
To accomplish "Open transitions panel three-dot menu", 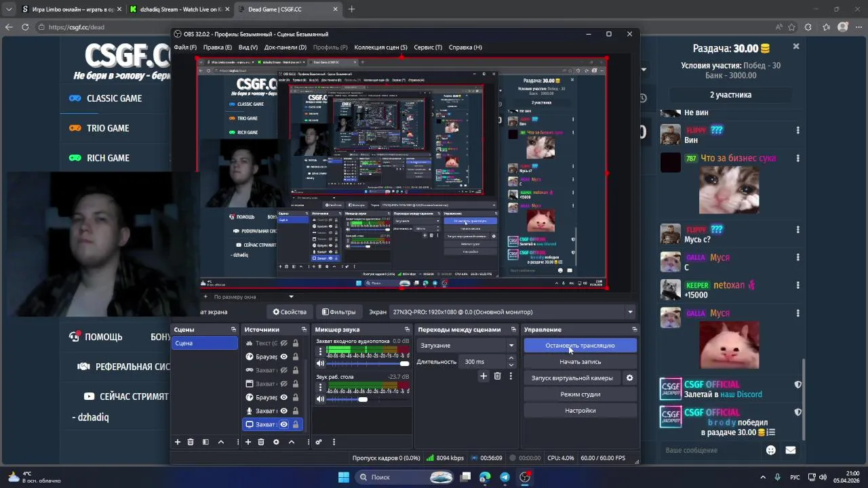I will point(511,376).
